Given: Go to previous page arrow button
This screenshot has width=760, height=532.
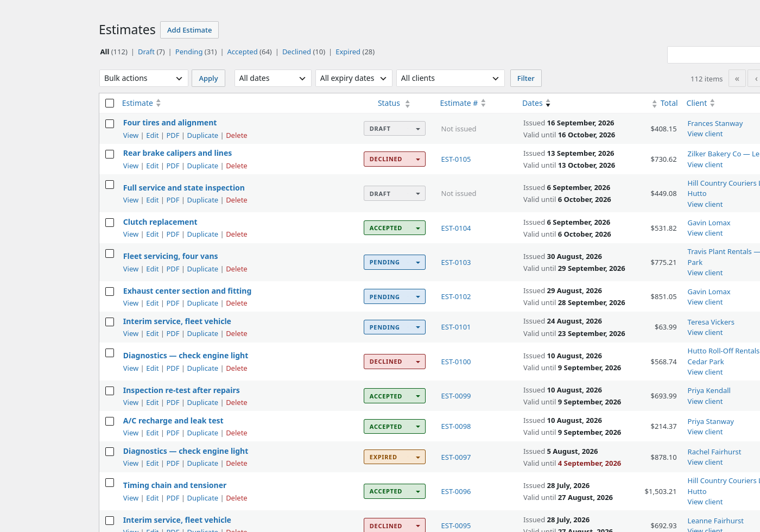Looking at the screenshot, I should pos(755,79).
